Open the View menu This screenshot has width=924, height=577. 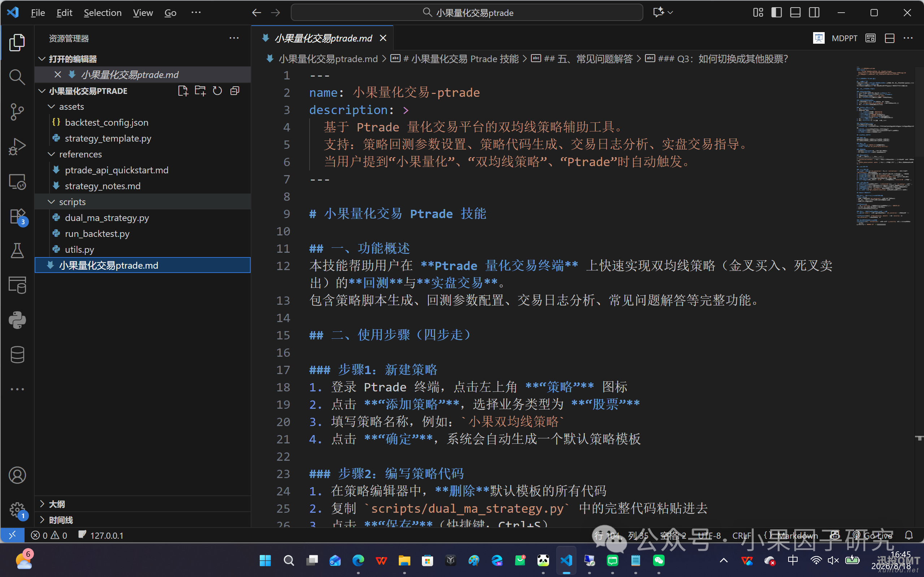[143, 13]
